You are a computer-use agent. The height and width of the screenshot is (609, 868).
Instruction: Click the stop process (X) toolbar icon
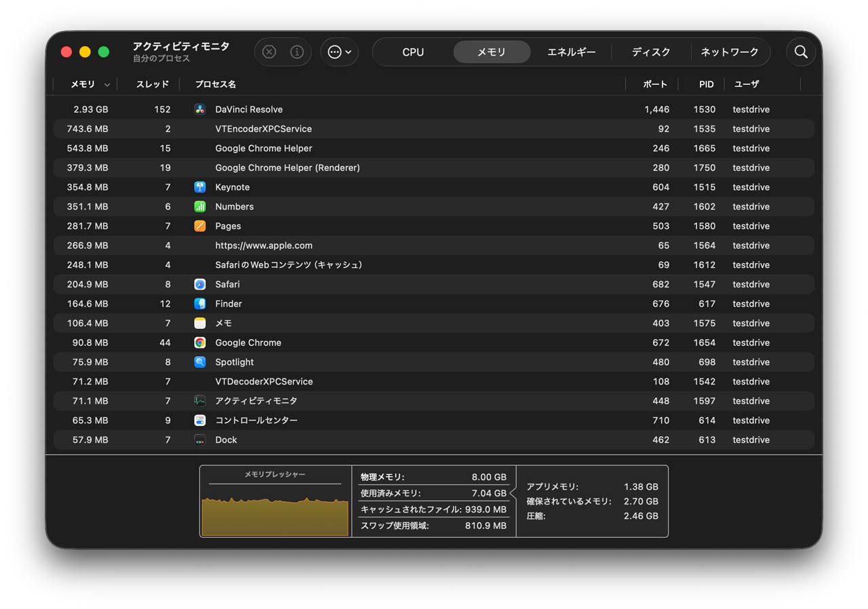tap(269, 52)
